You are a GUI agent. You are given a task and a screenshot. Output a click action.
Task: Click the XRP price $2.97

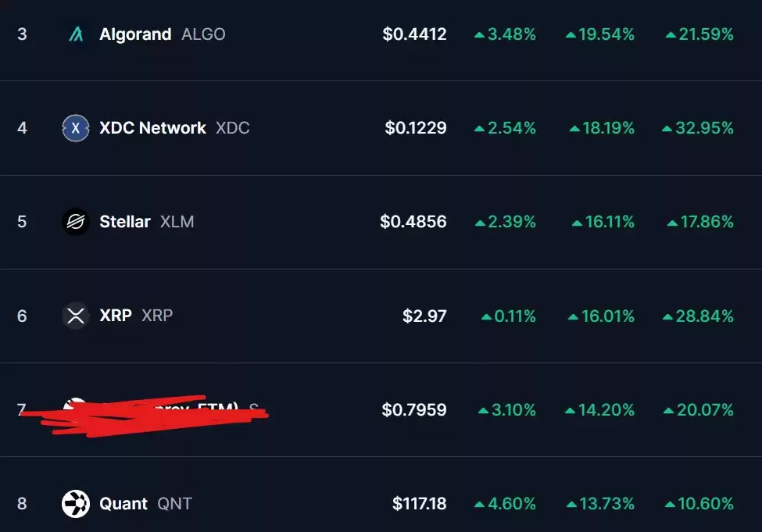click(x=424, y=316)
